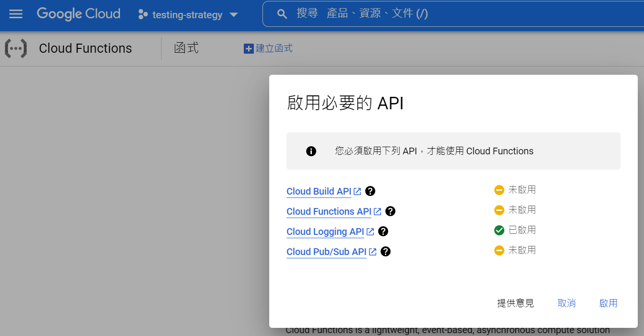Cancel the dialog via 取消

567,303
